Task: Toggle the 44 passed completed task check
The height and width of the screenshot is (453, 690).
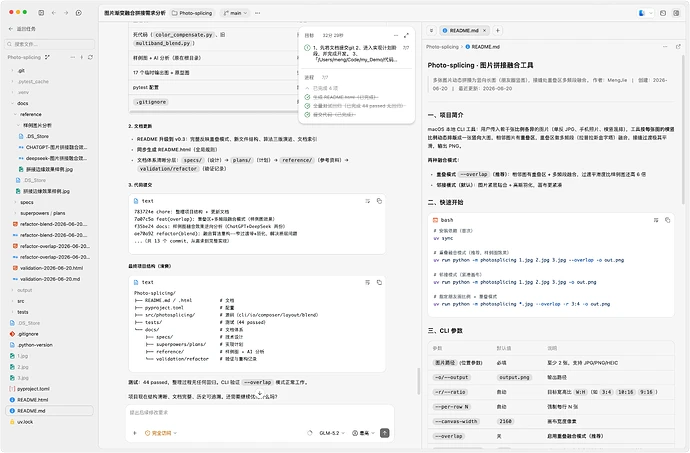Action: (x=307, y=106)
